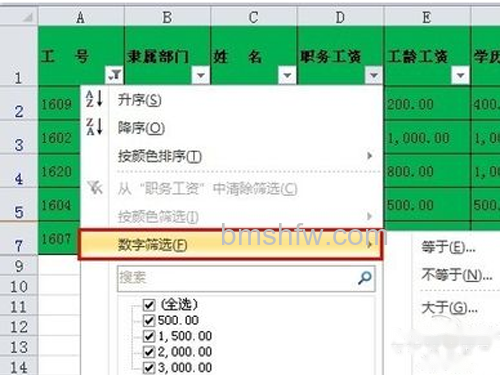Click the search magnifier icon
Image resolution: width=500 pixels, height=375 pixels.
pyautogui.click(x=365, y=278)
